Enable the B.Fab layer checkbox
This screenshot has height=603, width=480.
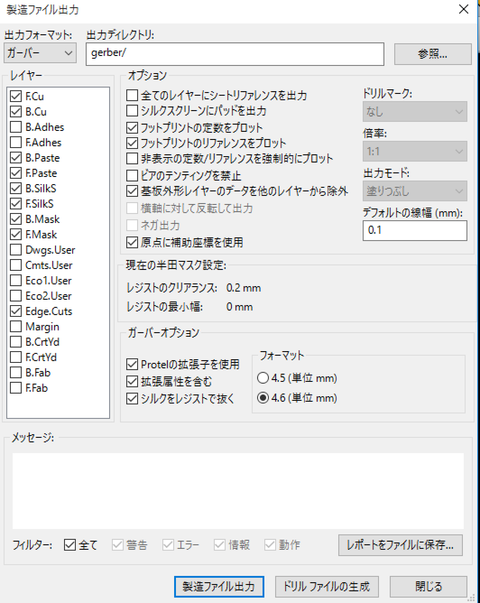click(x=16, y=373)
